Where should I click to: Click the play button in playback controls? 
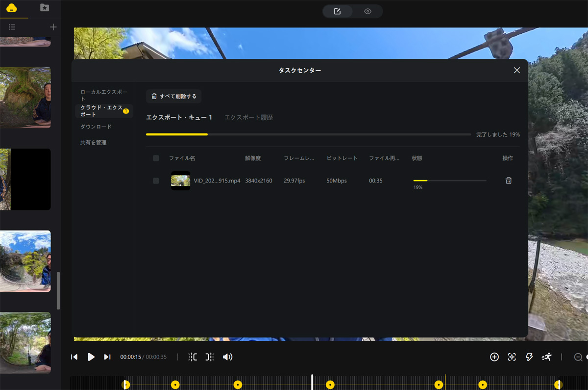click(x=91, y=357)
